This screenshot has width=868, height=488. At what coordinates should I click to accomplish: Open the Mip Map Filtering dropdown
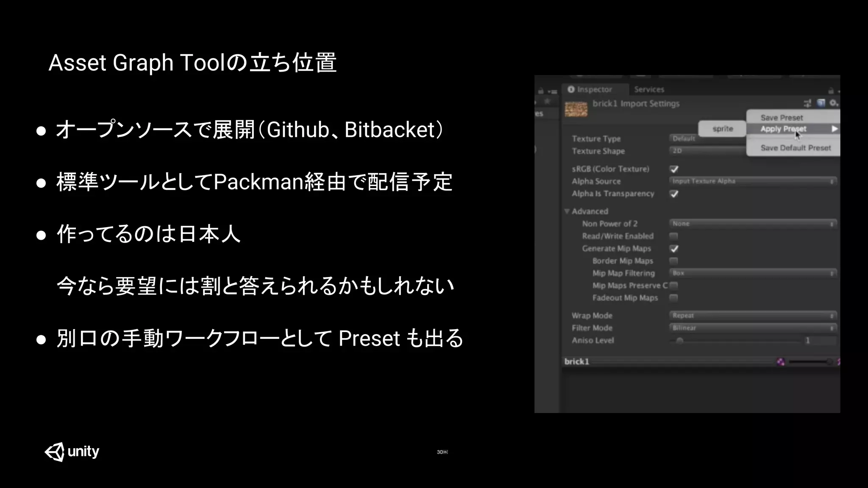coord(753,273)
